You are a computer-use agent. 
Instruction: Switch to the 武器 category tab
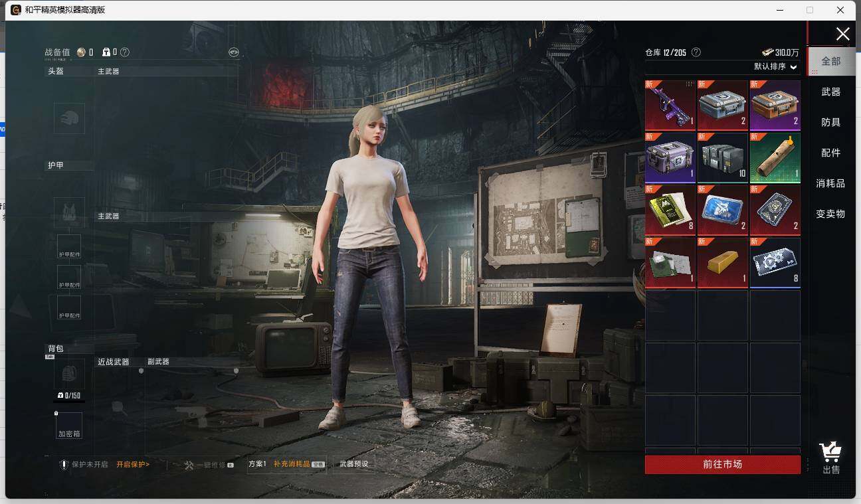tap(831, 92)
